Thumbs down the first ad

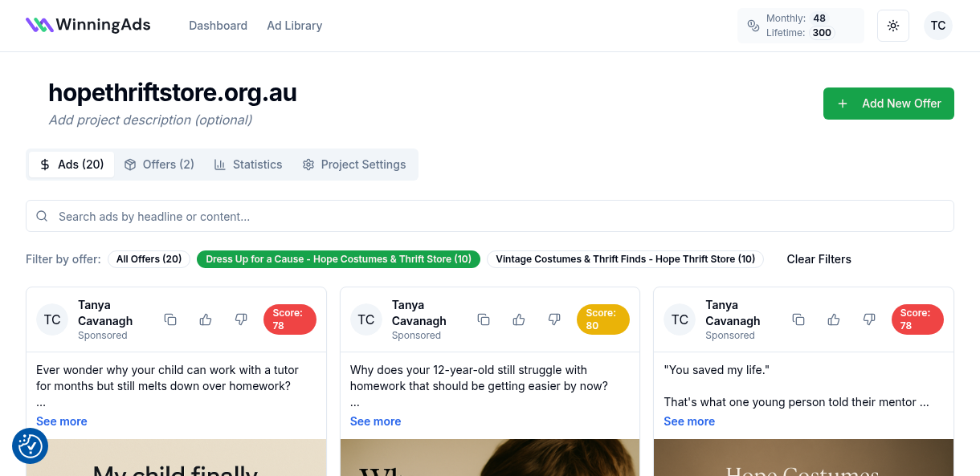pos(241,319)
